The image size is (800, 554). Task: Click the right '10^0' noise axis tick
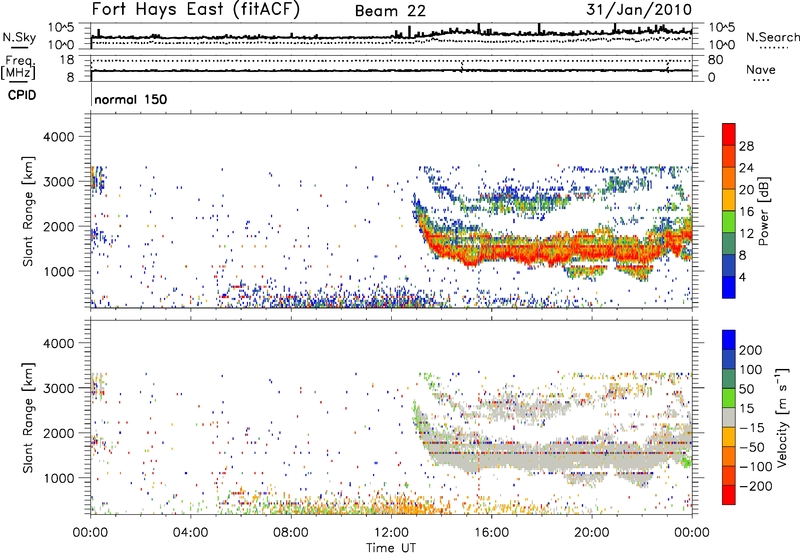(722, 45)
